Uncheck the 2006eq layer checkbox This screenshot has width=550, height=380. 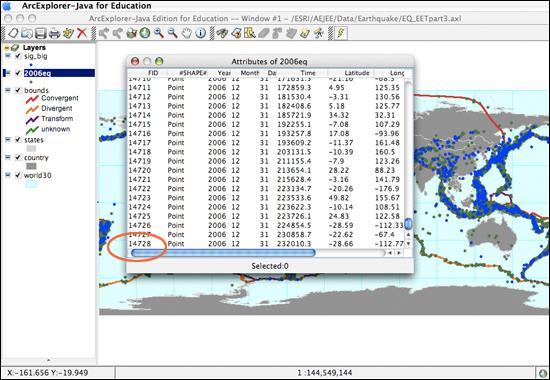coord(18,73)
